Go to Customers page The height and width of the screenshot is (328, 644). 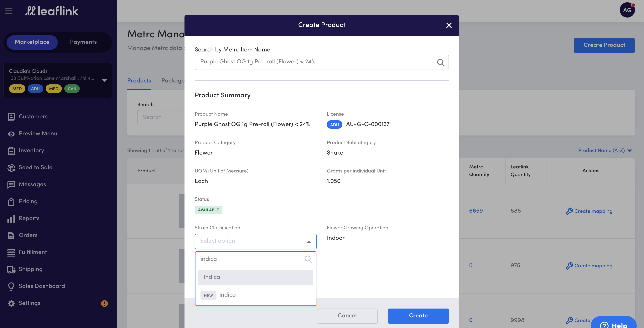(33, 117)
